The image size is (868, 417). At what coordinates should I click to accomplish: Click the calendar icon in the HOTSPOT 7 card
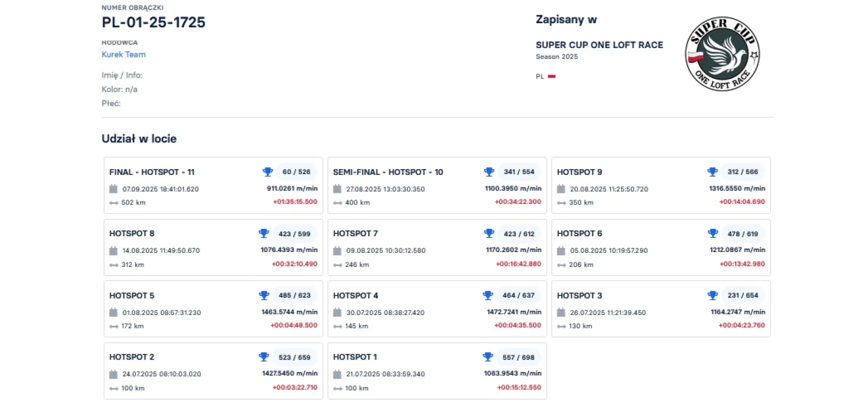(x=337, y=251)
